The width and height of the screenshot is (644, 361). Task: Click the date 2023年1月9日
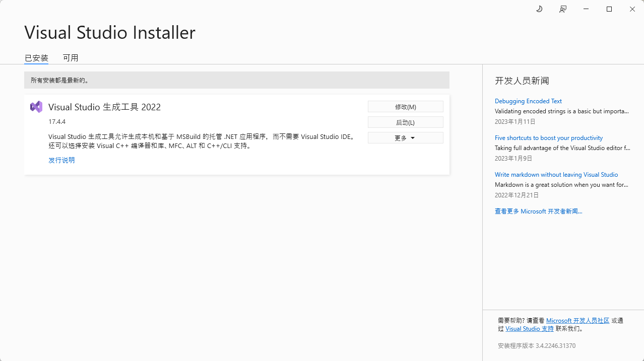tap(513, 159)
